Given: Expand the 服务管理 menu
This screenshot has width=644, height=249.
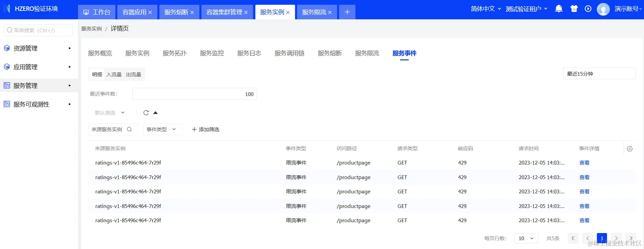Looking at the screenshot, I should 39,85.
